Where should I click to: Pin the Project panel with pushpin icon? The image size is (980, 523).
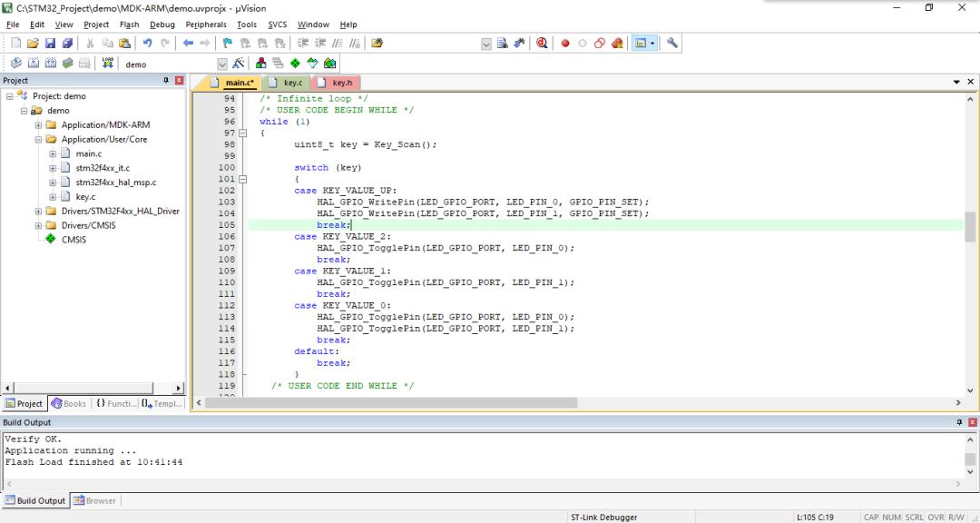[166, 81]
